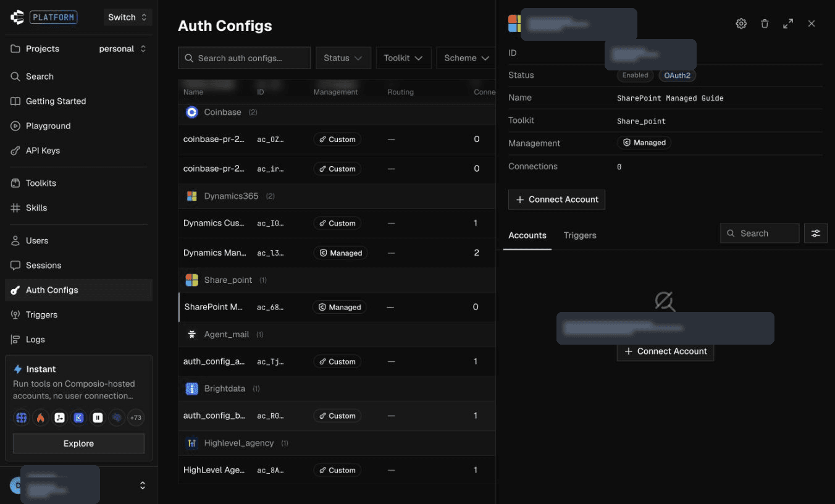Screen dimensions: 835x504
Task: Select the Dynamics Man... config row
Action: (337, 253)
